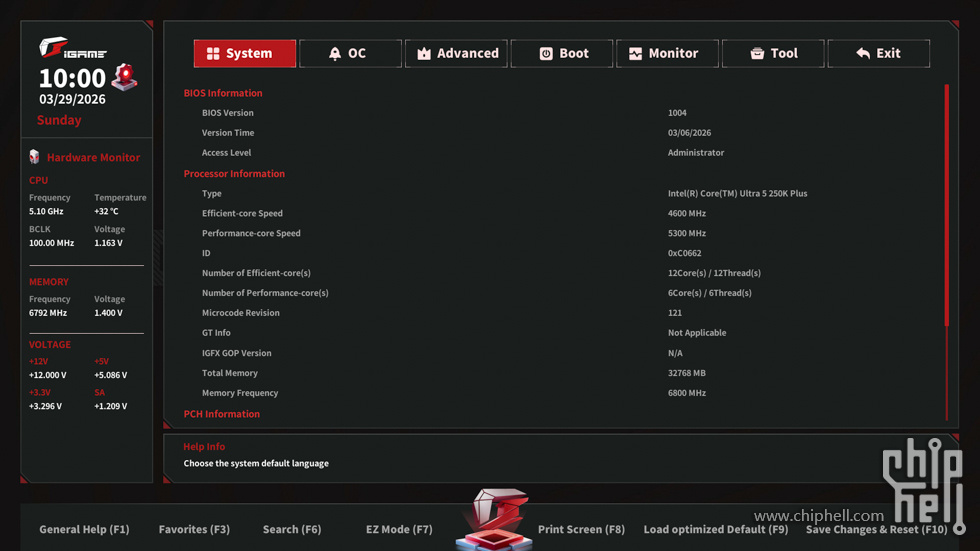Click the Boot power icon
Screen dimensions: 980x551
pos(546,54)
